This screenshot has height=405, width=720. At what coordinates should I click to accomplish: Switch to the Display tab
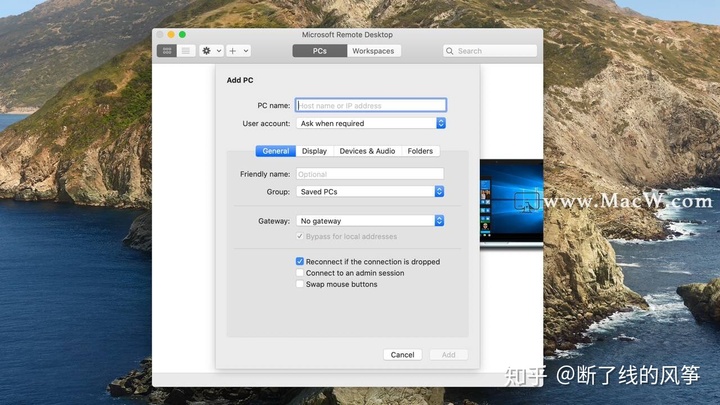coord(314,151)
